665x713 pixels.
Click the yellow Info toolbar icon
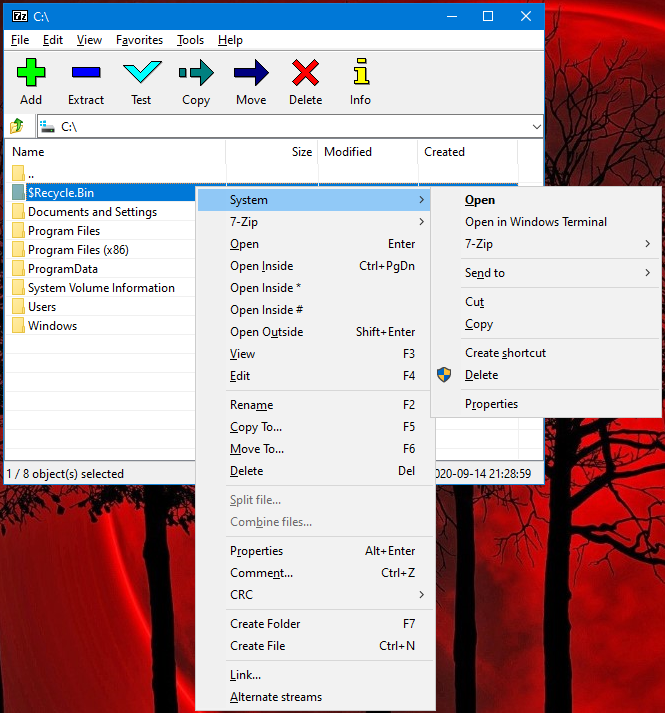361,71
